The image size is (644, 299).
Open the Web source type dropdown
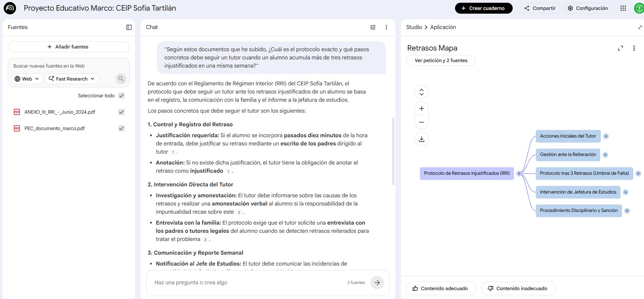pyautogui.click(x=27, y=79)
